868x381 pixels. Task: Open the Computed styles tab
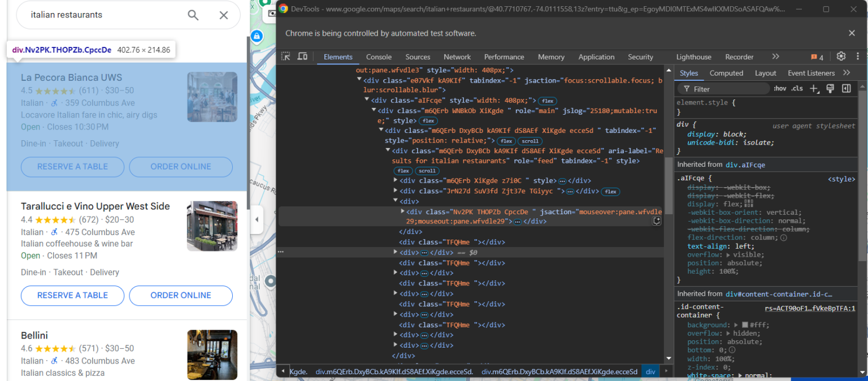726,72
